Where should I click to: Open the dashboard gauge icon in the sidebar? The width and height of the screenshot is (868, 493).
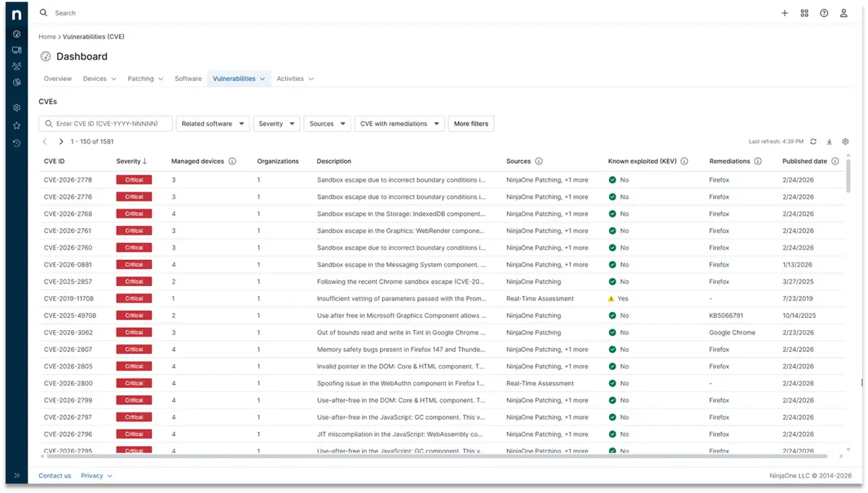[x=17, y=34]
